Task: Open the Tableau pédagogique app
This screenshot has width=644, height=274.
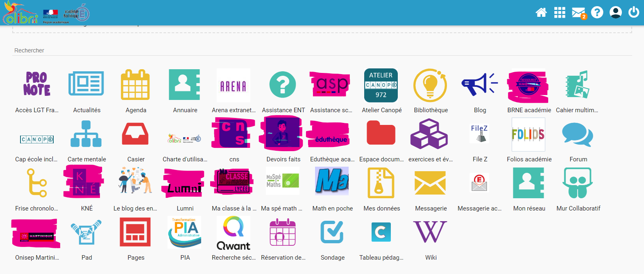Action: [381, 232]
